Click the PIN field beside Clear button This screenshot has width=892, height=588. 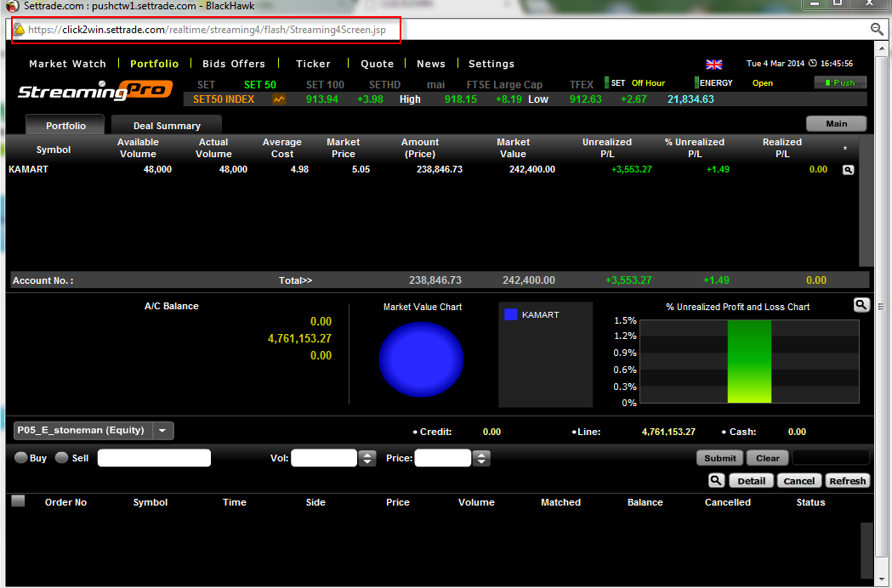click(x=831, y=457)
